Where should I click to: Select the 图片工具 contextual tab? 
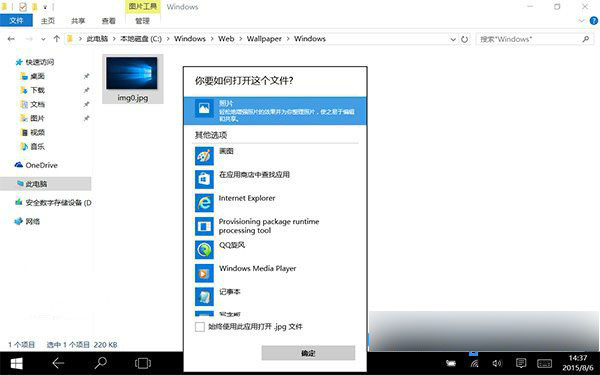(x=142, y=7)
